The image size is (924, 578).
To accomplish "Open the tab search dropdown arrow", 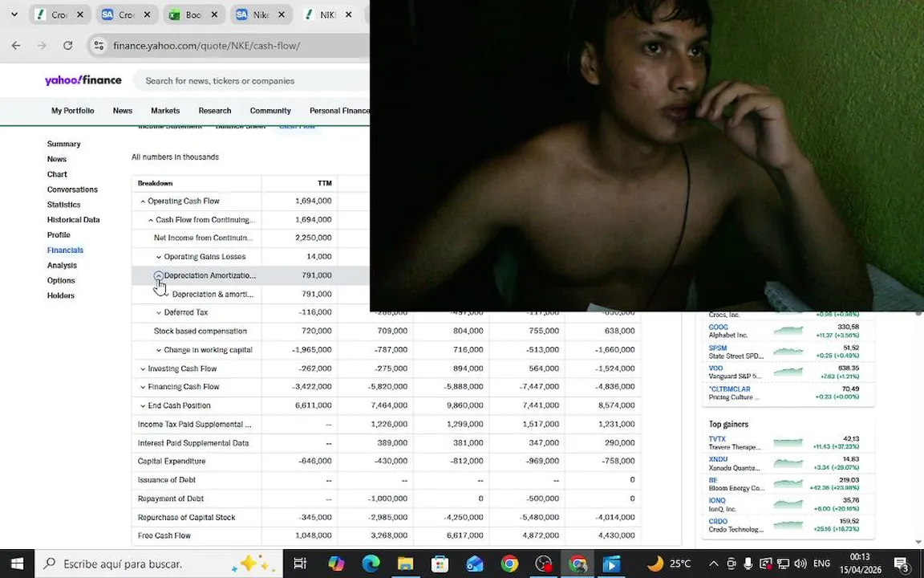I will [14, 14].
